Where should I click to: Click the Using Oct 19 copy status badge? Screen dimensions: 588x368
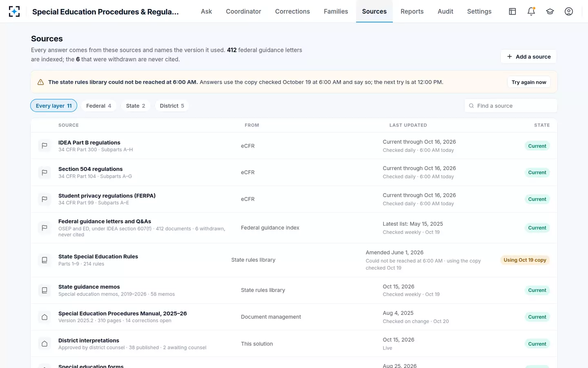point(525,260)
